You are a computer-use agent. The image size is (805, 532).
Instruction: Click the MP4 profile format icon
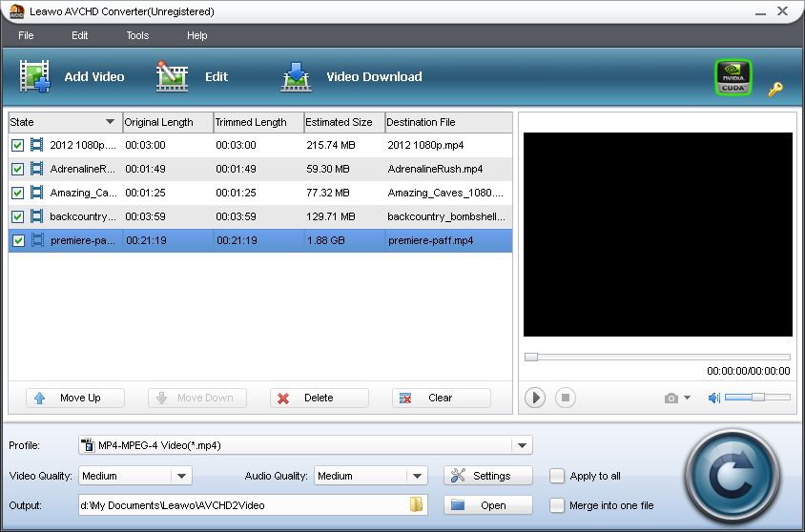point(88,445)
